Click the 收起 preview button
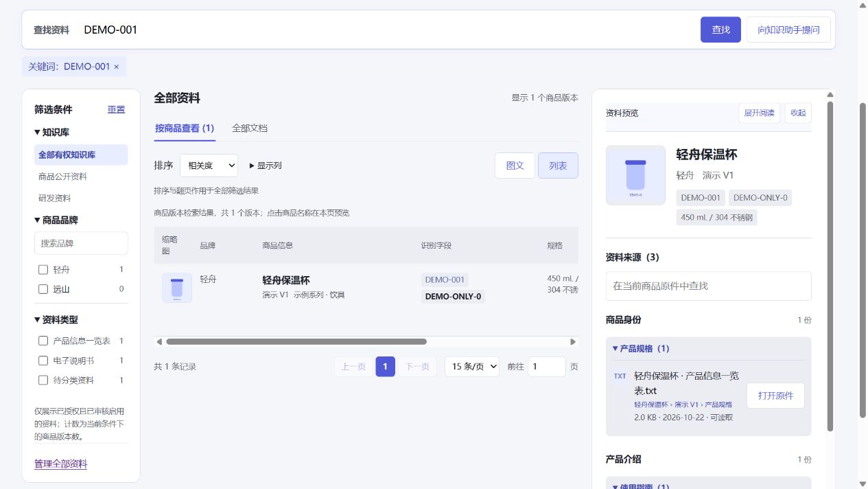Image resolution: width=868 pixels, height=489 pixels. pyautogui.click(x=798, y=113)
